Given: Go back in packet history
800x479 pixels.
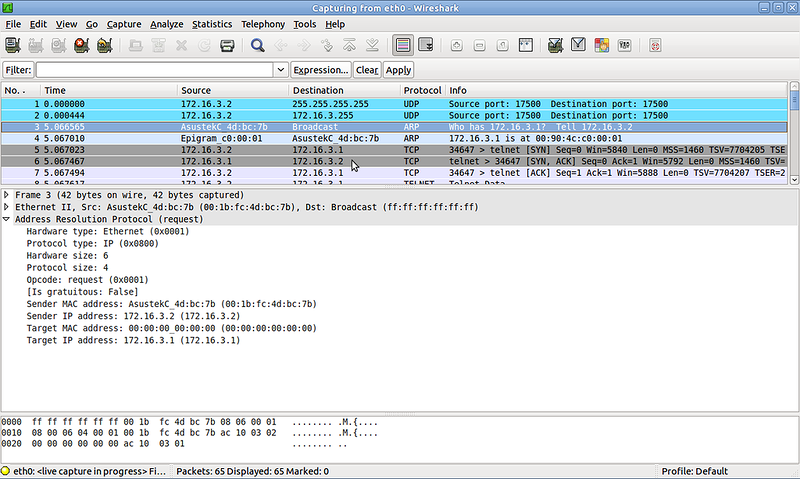Looking at the screenshot, I should pyautogui.click(x=281, y=45).
